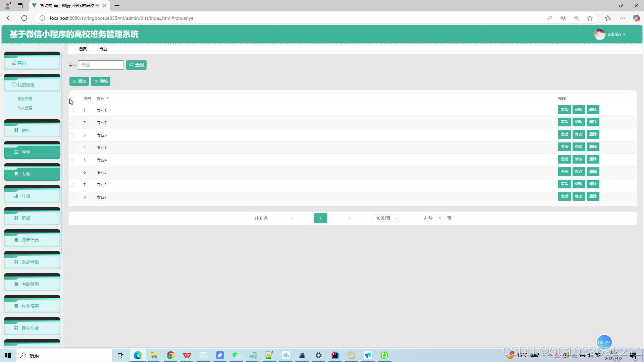The height and width of the screenshot is (362, 644).
Task: Toggle the select-all checkbox in table header
Action: (x=72, y=99)
